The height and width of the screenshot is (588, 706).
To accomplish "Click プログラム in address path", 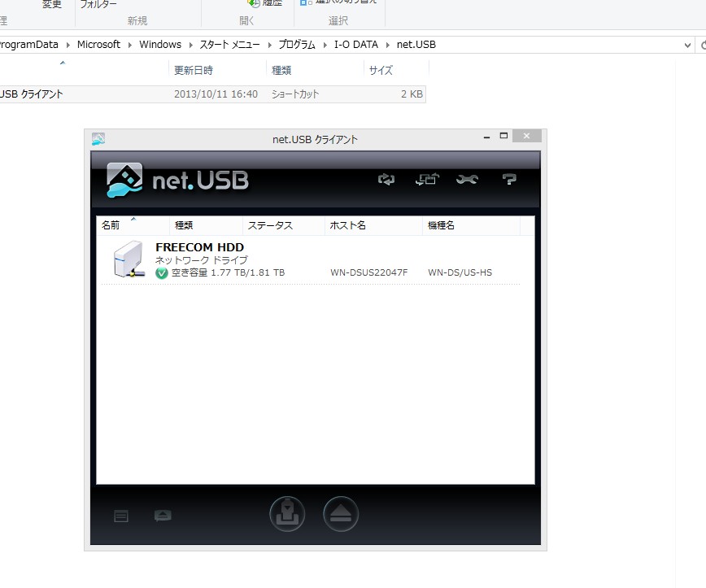I will pyautogui.click(x=297, y=45).
